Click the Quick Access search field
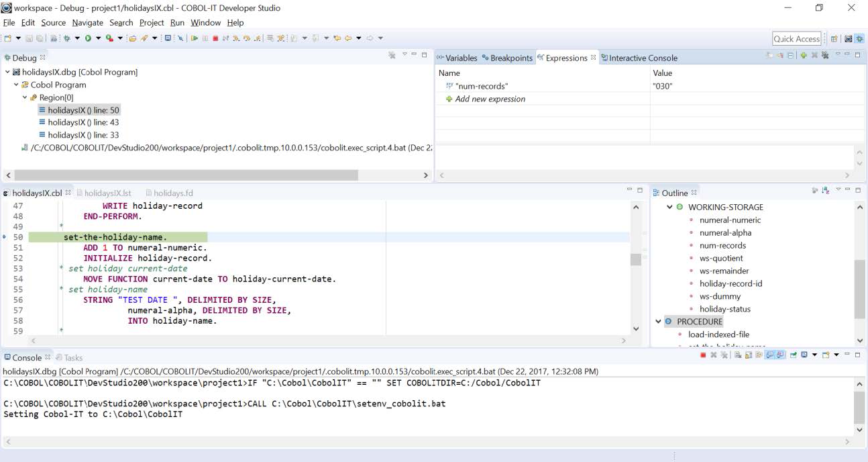The height and width of the screenshot is (462, 868). pos(796,39)
